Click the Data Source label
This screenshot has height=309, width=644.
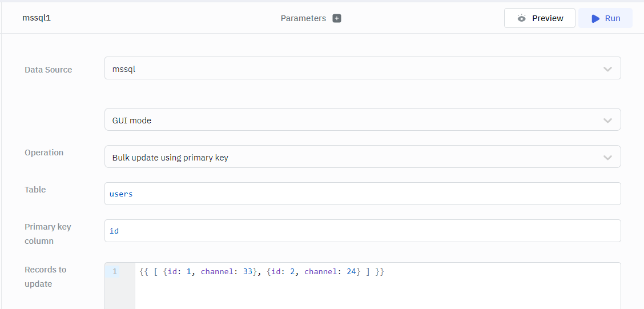[49, 70]
